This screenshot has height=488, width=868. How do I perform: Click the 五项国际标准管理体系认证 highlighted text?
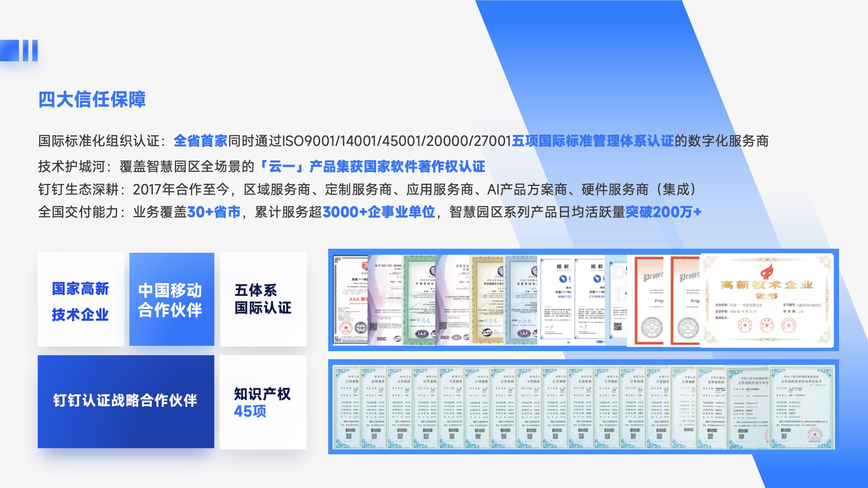pos(592,141)
